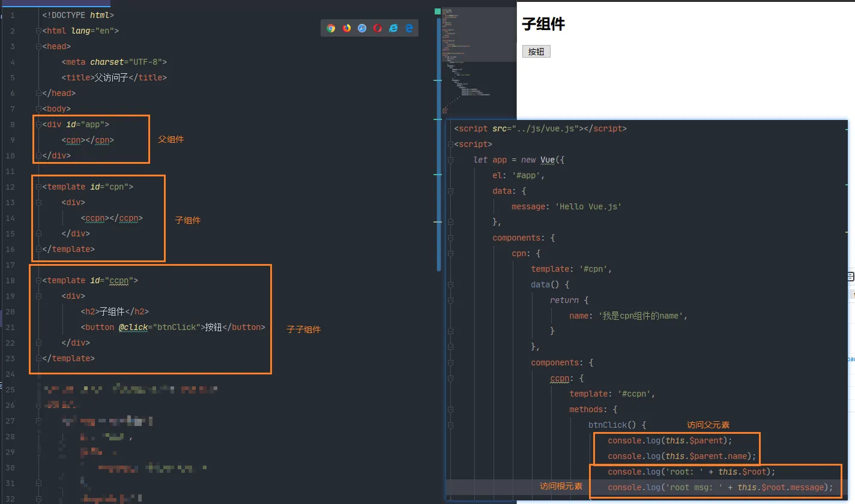Viewport: 855px width, 504px height.
Task: Click the template: '#cpn' line
Action: (x=572, y=269)
